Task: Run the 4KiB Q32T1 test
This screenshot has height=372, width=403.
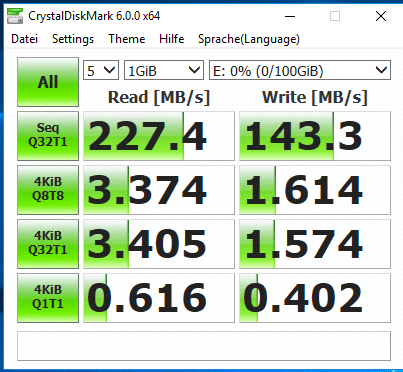Action: (x=48, y=244)
